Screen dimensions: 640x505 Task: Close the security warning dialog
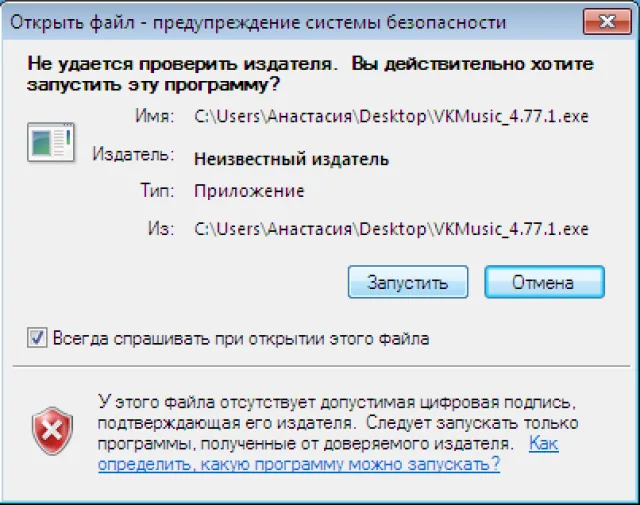pos(607,21)
